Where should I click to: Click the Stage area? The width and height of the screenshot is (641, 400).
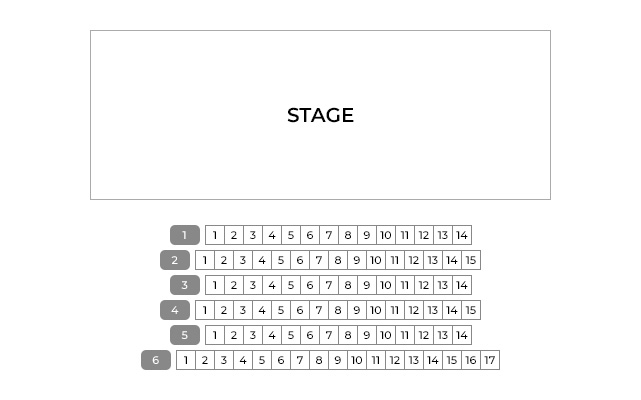[320, 115]
